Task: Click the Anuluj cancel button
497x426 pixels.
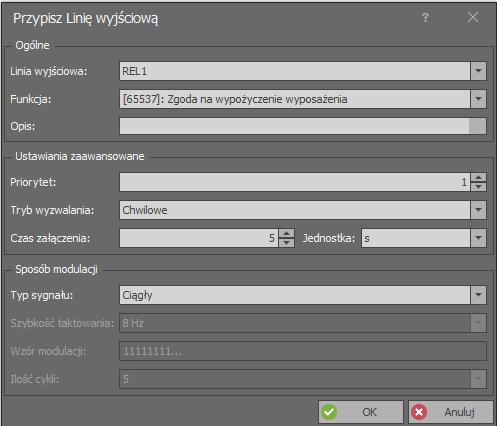Action: (451, 412)
